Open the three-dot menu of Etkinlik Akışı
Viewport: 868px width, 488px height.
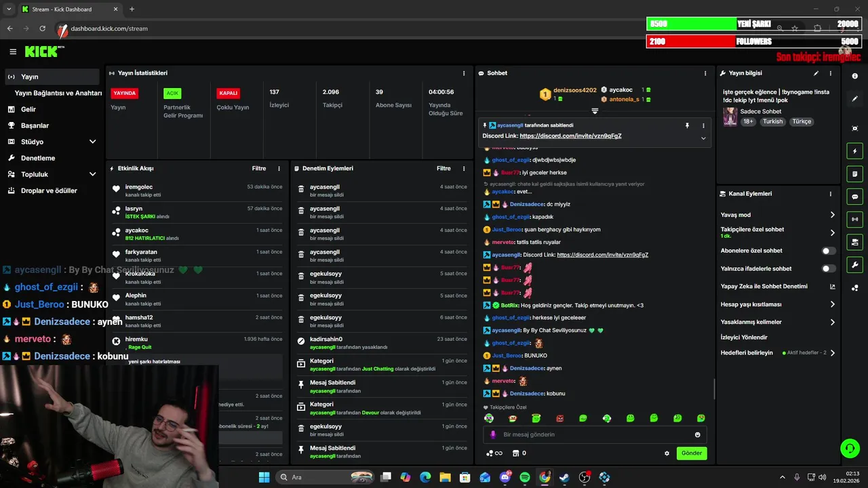point(279,169)
